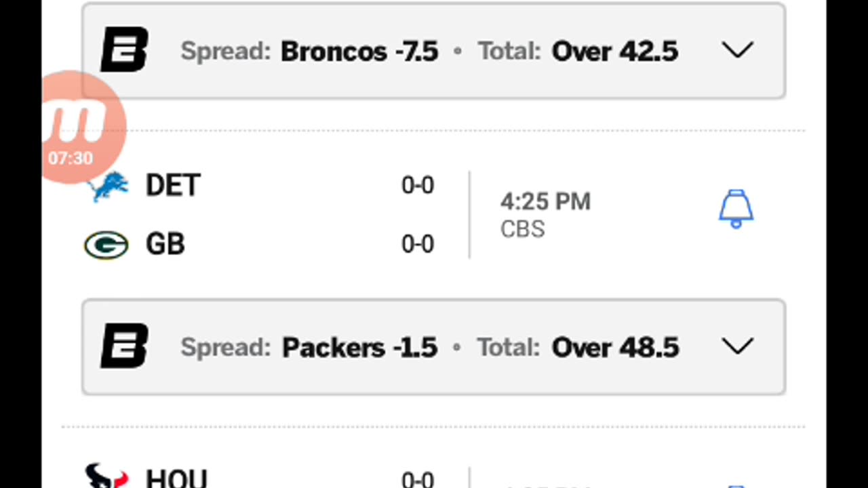Click Green Bay's 0-0 record
The image size is (868, 488).
(417, 244)
